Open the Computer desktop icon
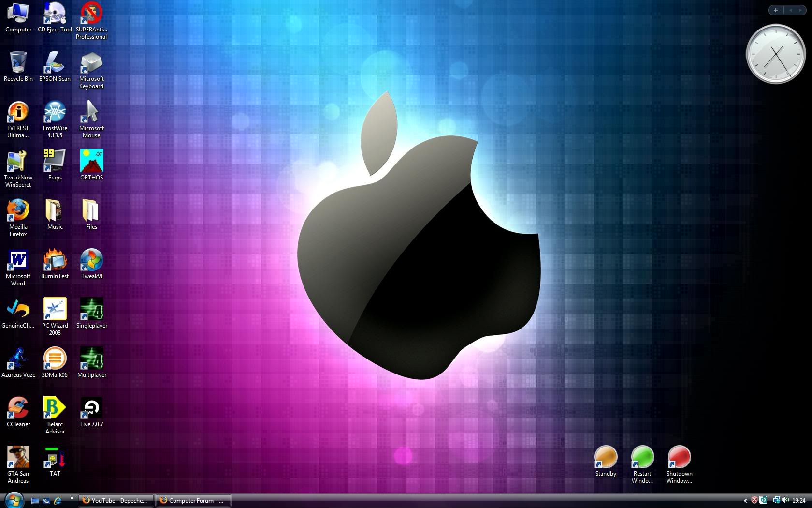The image size is (812, 508). point(18,17)
